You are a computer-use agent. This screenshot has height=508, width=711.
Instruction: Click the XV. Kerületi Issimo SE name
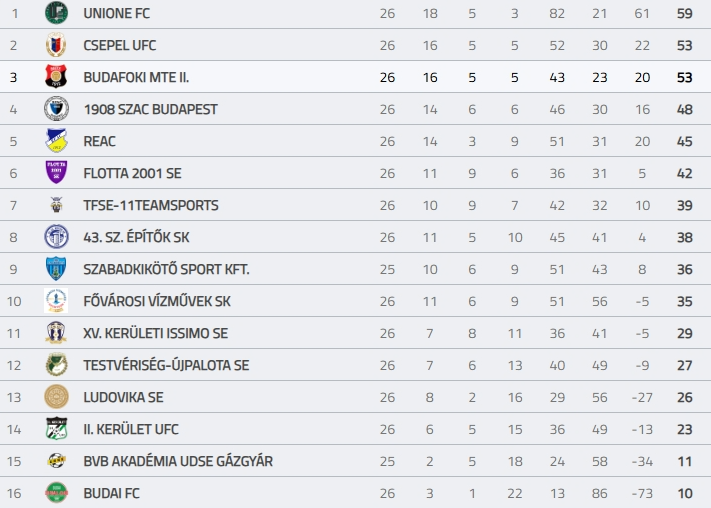pos(156,333)
